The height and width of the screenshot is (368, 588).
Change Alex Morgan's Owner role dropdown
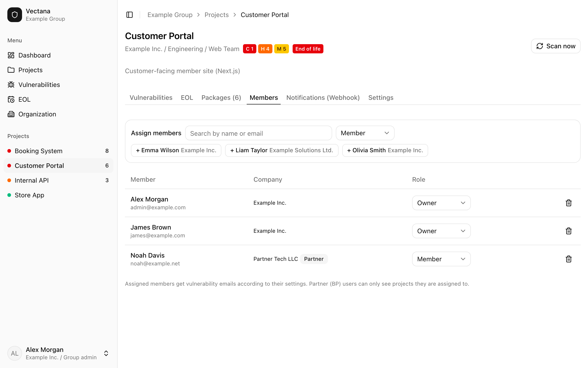click(441, 203)
